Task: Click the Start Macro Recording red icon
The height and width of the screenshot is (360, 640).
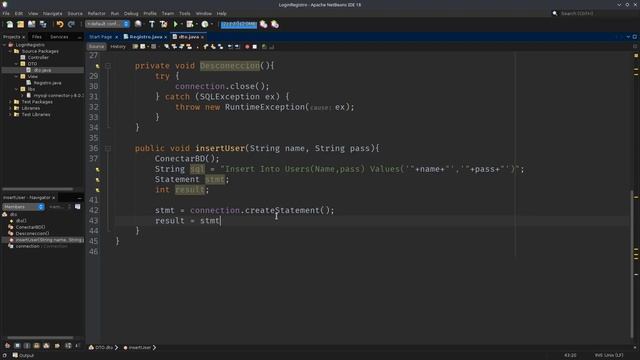Action: [x=247, y=47]
